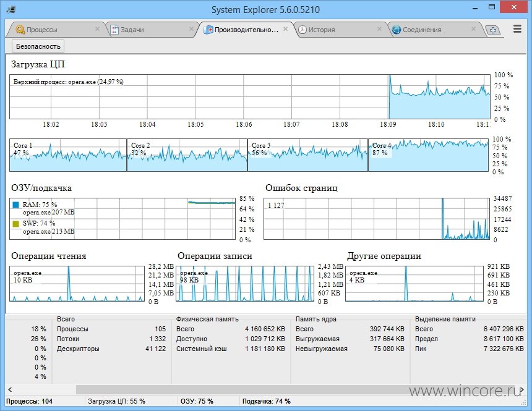This screenshot has height=411, width=532.
Task: Click the Операции чтения graph
Action: [77, 284]
